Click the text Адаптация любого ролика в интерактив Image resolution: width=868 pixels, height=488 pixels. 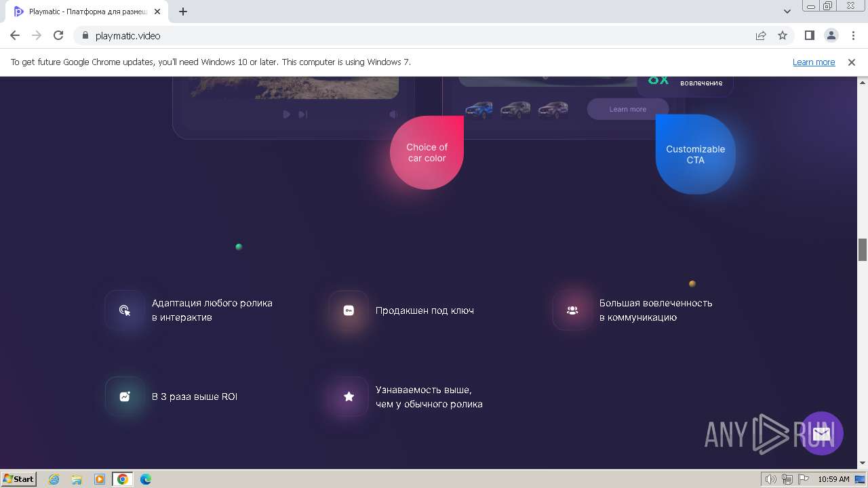212,310
